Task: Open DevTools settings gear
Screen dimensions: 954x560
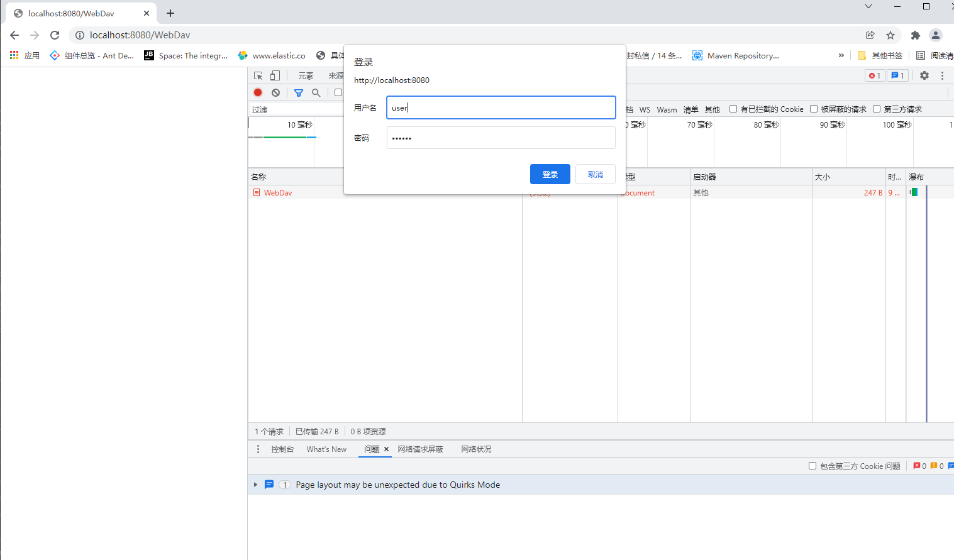Action: [x=924, y=75]
